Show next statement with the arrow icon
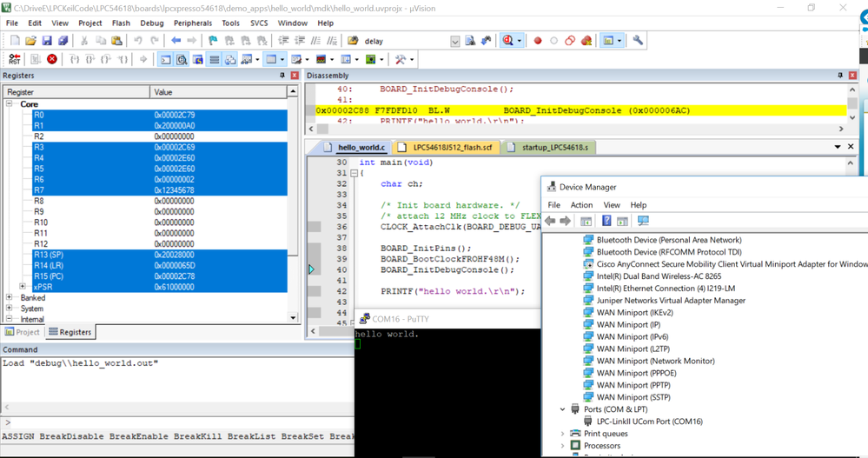This screenshot has height=458, width=868. pyautogui.click(x=143, y=59)
